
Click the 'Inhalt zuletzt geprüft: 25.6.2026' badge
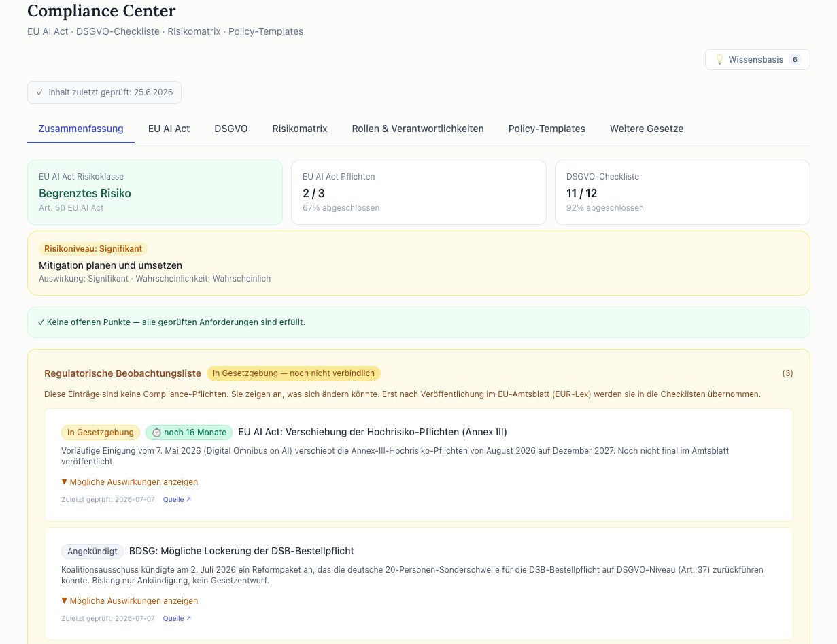click(104, 92)
